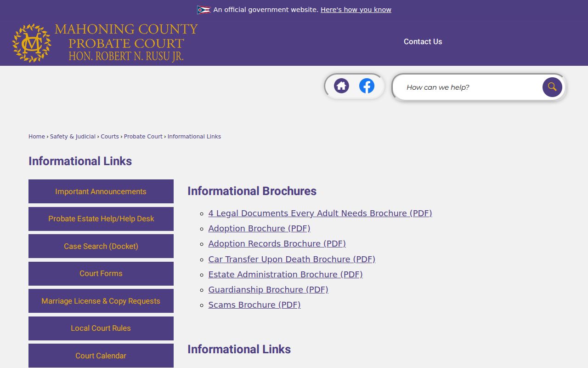Go to Court Forms sidebar item
The width and height of the screenshot is (588, 368).
101,274
